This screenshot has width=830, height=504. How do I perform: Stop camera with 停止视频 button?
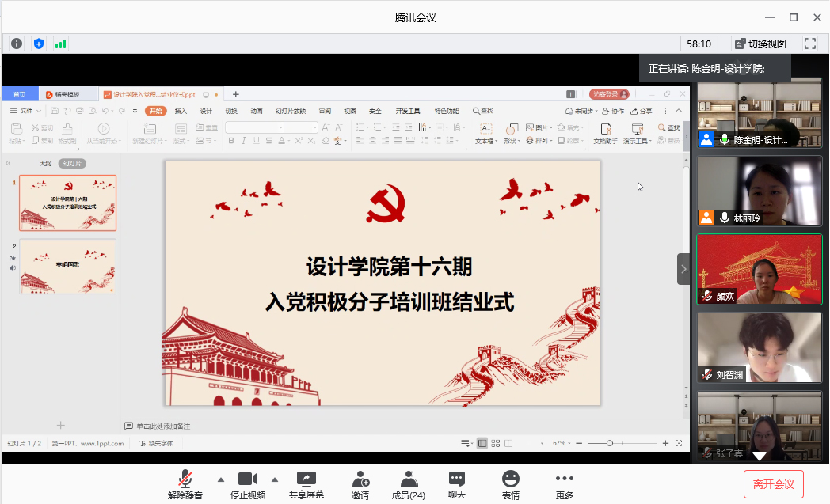pos(247,484)
